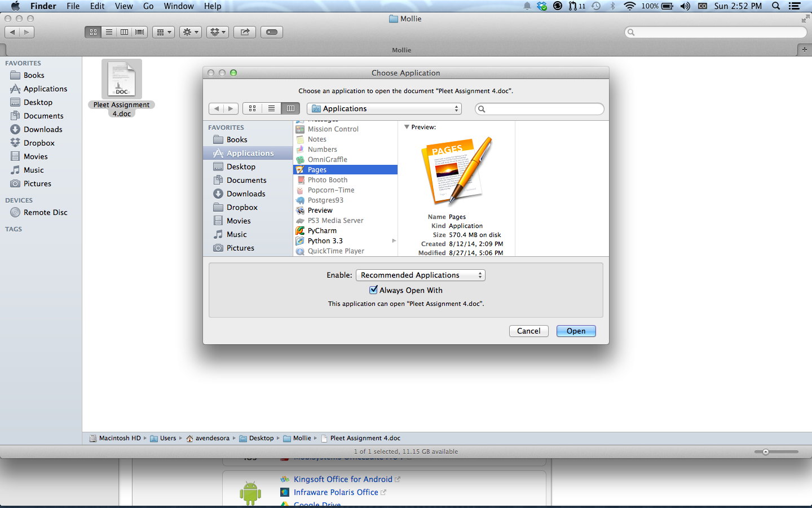The width and height of the screenshot is (812, 508).
Task: Select PyCharm in the application list
Action: coord(322,231)
